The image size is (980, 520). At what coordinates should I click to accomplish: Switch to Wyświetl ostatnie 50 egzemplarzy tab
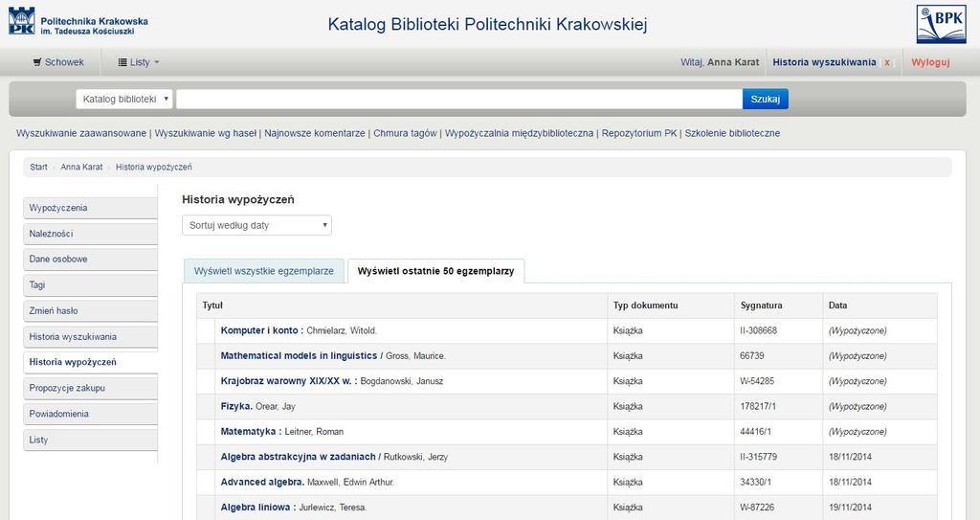click(x=435, y=271)
